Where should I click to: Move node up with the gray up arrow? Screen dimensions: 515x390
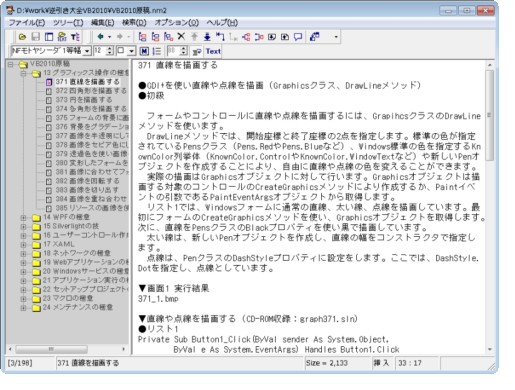pyautogui.click(x=194, y=37)
